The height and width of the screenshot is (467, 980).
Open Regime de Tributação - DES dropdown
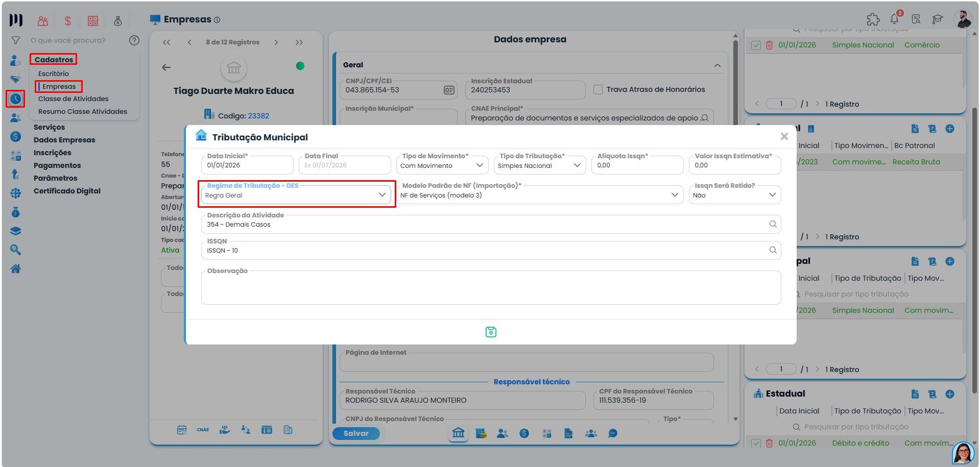tap(296, 195)
